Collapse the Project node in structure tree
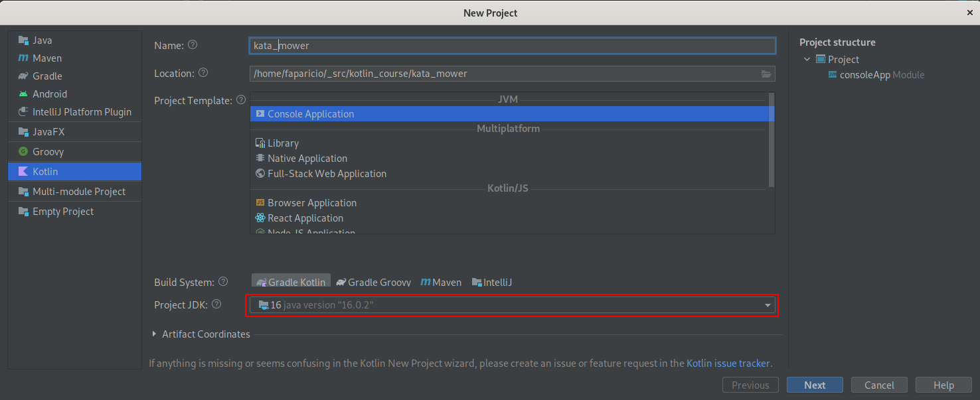Image resolution: width=980 pixels, height=400 pixels. (x=807, y=60)
